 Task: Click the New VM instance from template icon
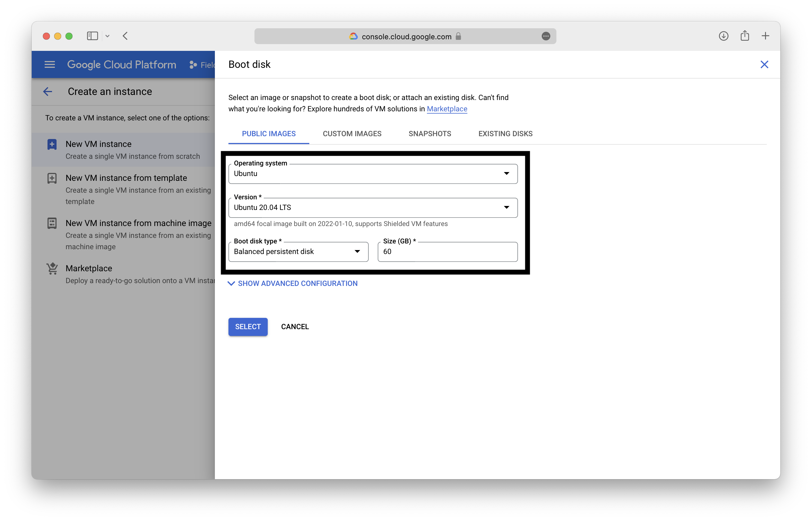52,178
